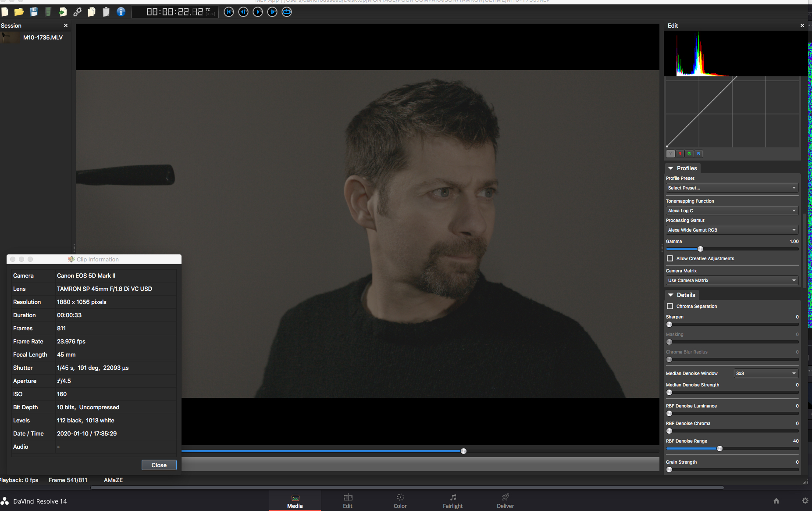This screenshot has width=812, height=511.
Task: Switch to the Deliver tab
Action: (505, 501)
